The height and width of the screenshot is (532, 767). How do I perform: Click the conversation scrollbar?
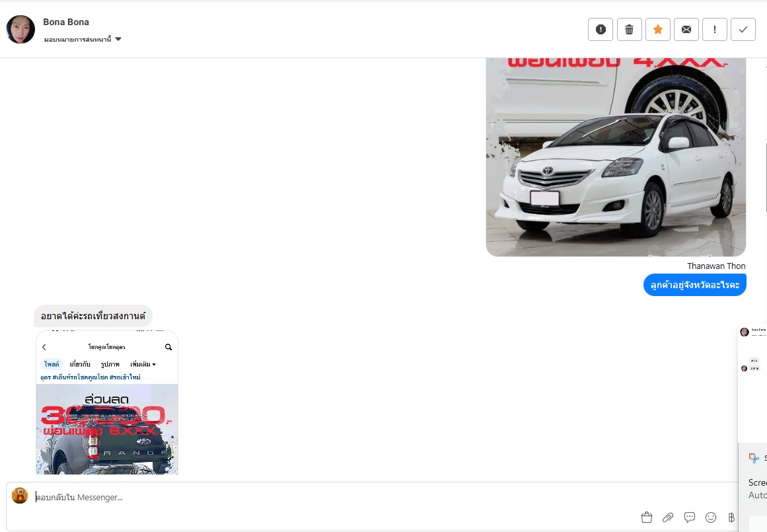[x=765, y=177]
